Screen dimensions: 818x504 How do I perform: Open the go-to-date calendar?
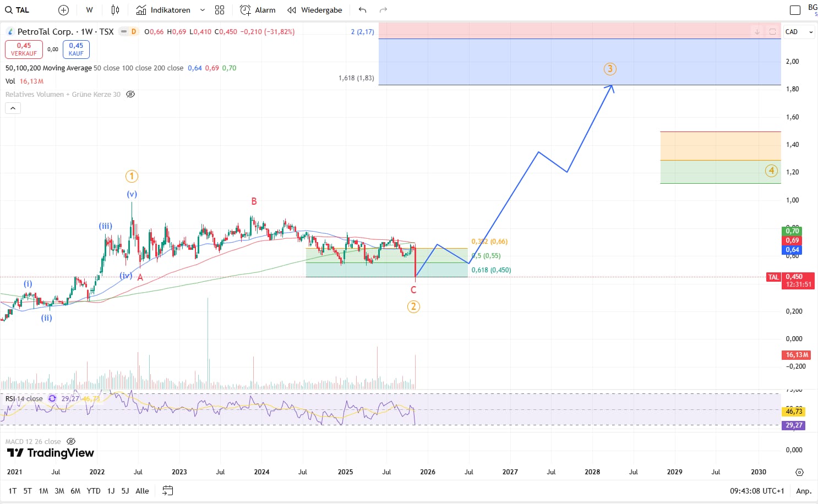coord(168,491)
